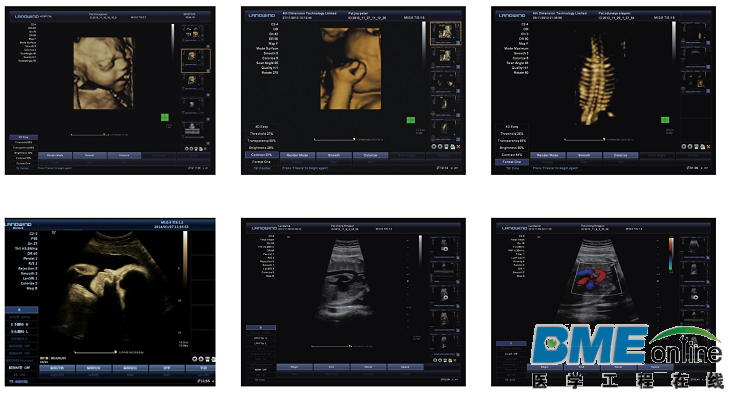Tick blue box beside first thumbnail in fetal spine screen
Image resolution: width=729 pixels, height=395 pixels.
coord(708,43)
